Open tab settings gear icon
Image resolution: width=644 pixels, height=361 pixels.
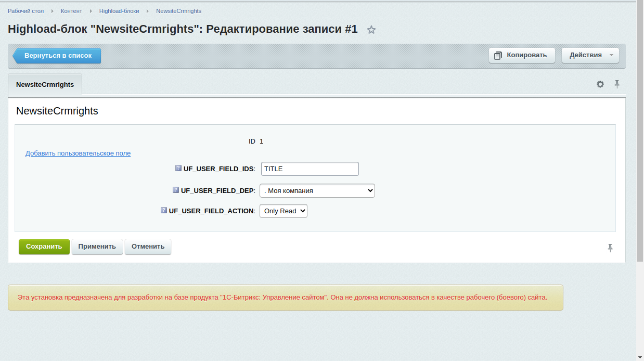[x=600, y=84]
